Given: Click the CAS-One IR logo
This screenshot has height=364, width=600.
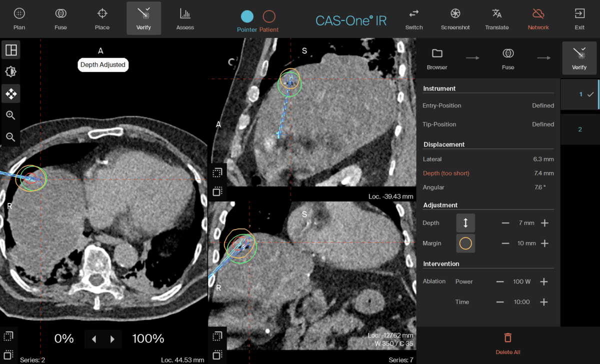Looking at the screenshot, I should pos(351,20).
